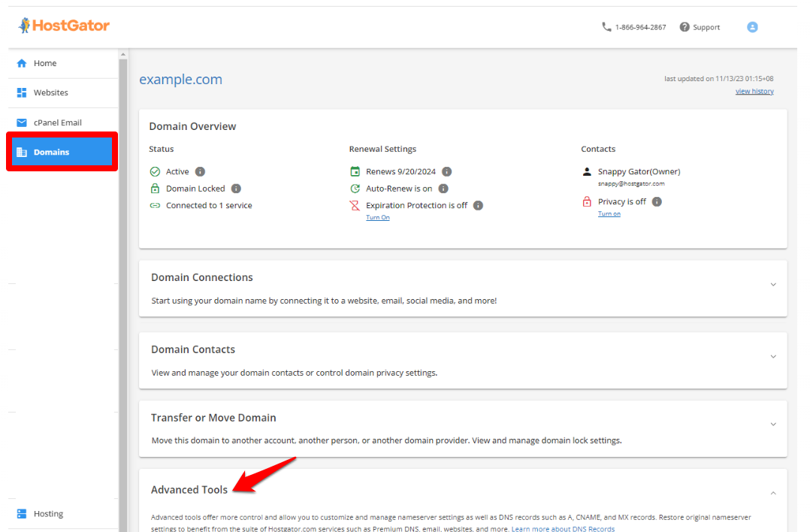The height and width of the screenshot is (532, 810).
Task: Click the info icon next to Privacy is off
Action: coord(657,201)
